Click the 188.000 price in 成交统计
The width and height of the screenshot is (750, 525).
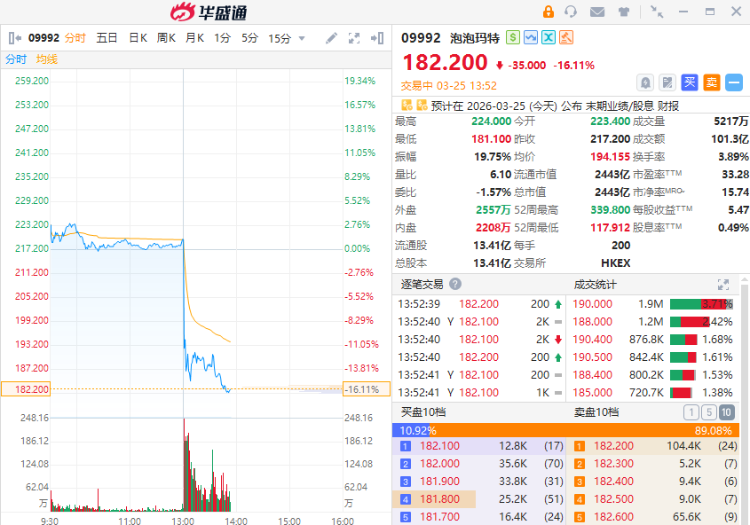(593, 322)
